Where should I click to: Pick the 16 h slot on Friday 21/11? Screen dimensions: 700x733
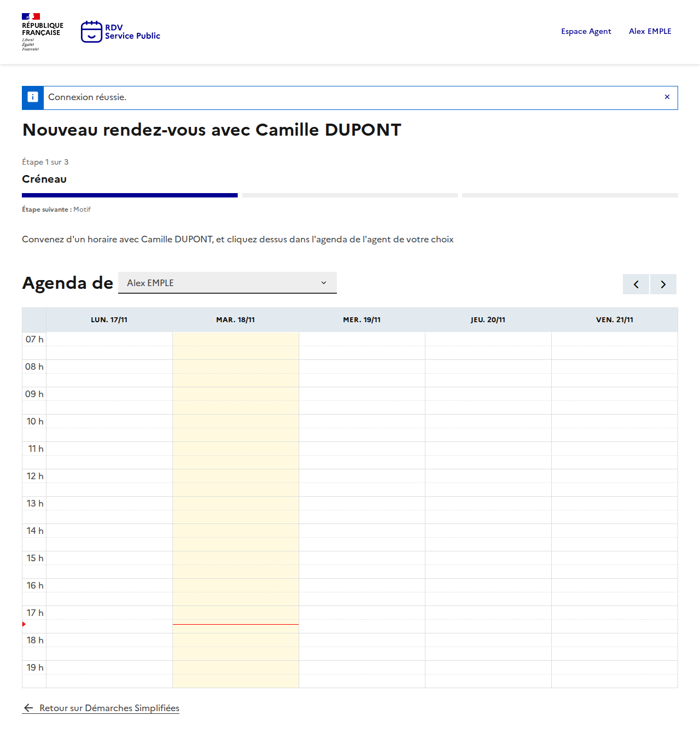[614, 585]
